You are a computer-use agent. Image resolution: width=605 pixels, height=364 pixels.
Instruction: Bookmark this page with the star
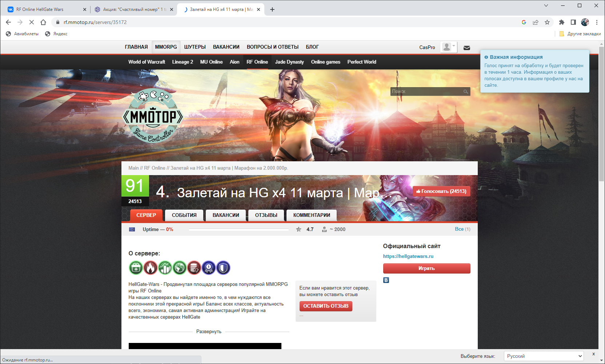(x=547, y=22)
